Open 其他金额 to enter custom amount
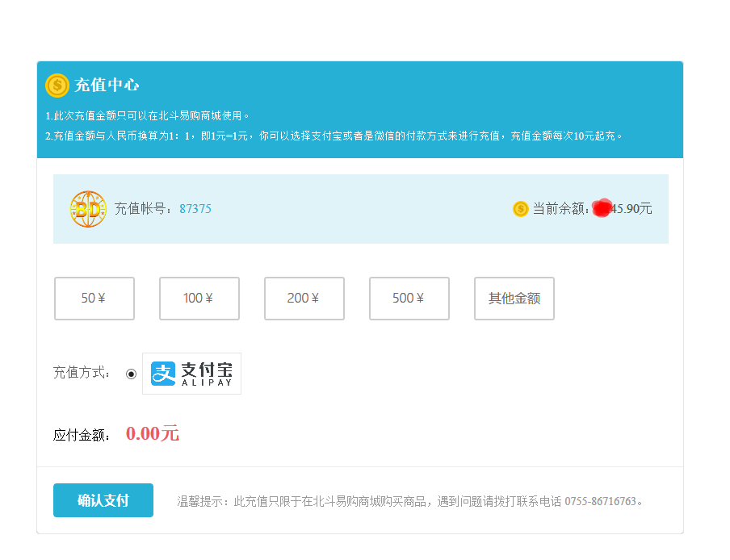730x560 pixels. tap(514, 299)
